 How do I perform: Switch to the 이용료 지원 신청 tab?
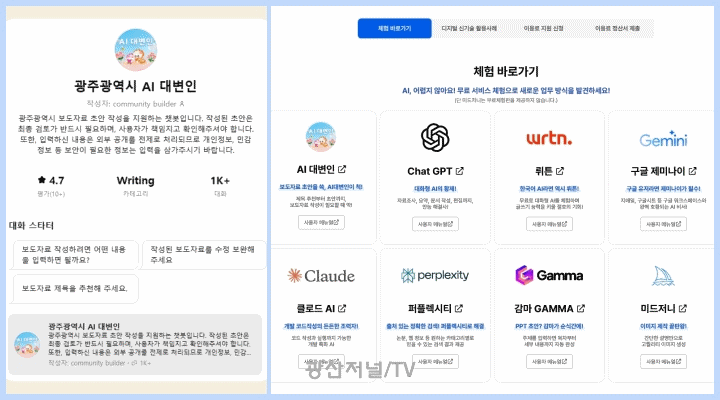[x=543, y=28]
